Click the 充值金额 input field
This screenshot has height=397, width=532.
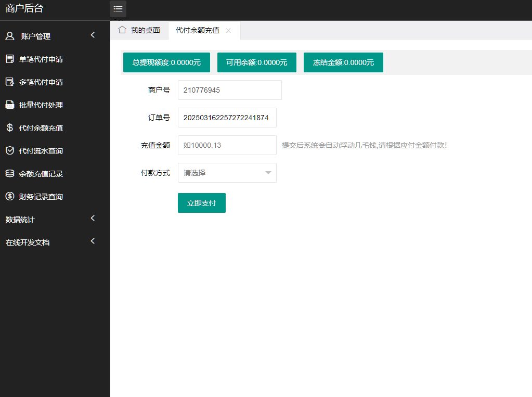pos(227,145)
